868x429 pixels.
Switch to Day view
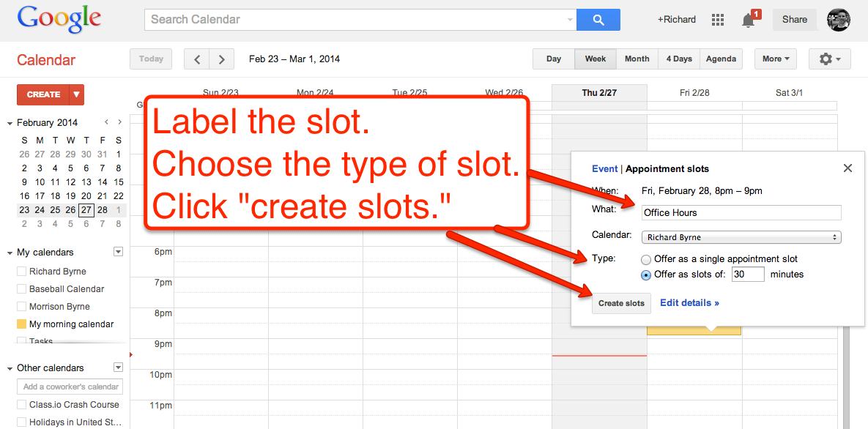(x=554, y=59)
